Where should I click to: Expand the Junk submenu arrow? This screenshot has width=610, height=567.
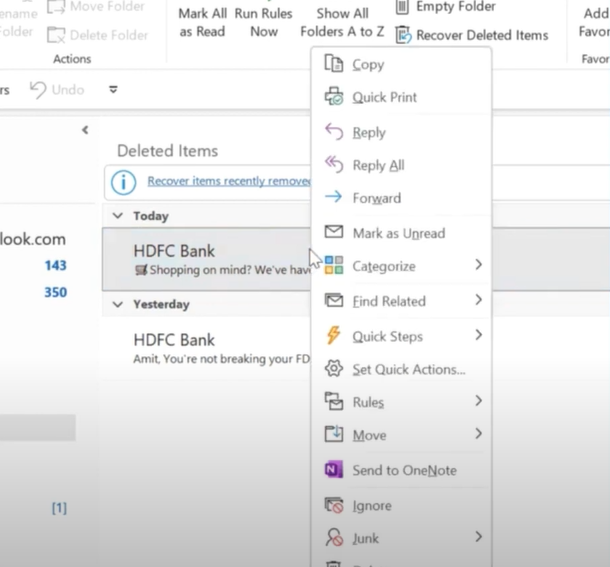click(x=479, y=537)
